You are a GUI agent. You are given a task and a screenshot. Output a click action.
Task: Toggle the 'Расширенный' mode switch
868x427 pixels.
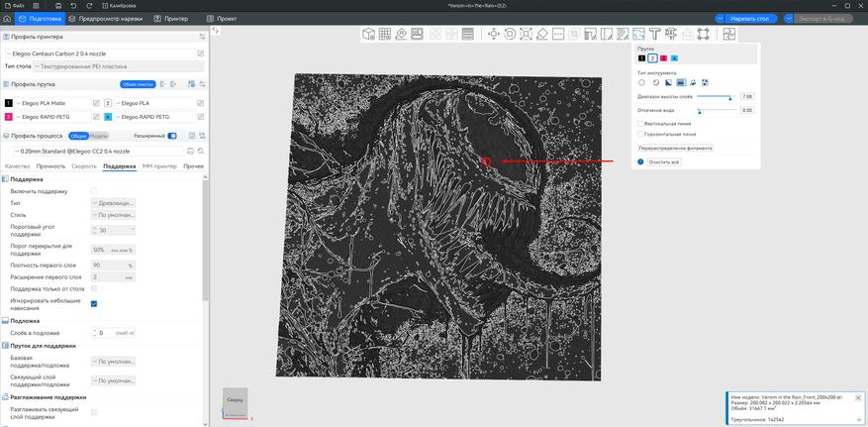pos(172,136)
